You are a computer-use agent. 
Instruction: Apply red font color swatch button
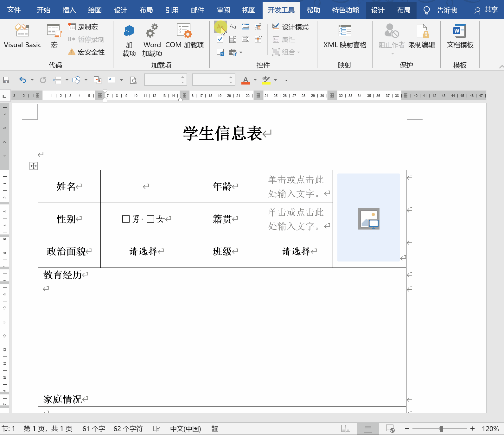point(246,80)
